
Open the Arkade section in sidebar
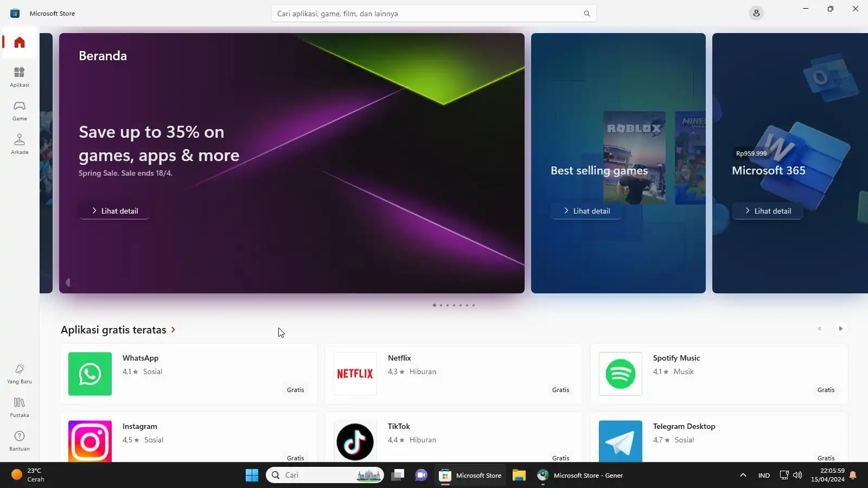[20, 144]
